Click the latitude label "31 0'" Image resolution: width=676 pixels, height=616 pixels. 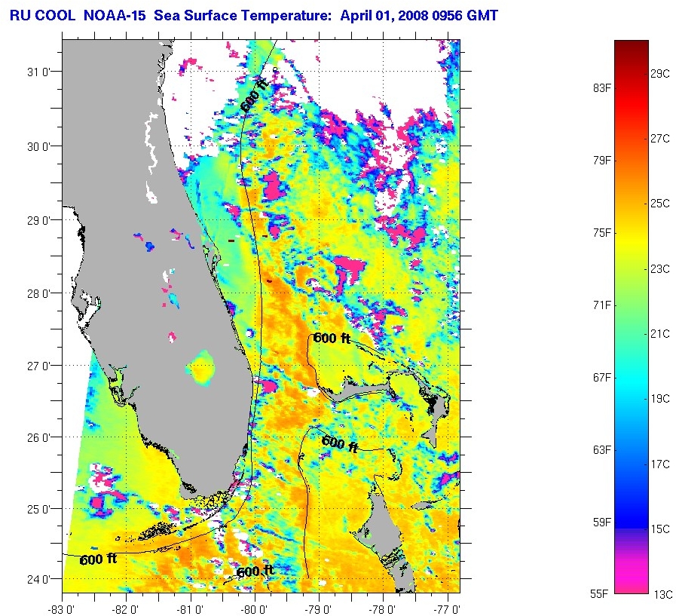(38, 72)
